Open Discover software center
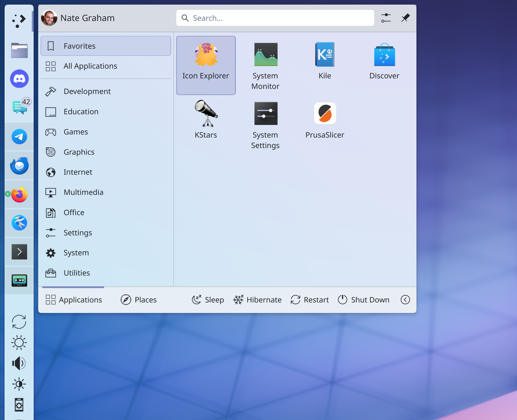This screenshot has height=420, width=517. (384, 65)
